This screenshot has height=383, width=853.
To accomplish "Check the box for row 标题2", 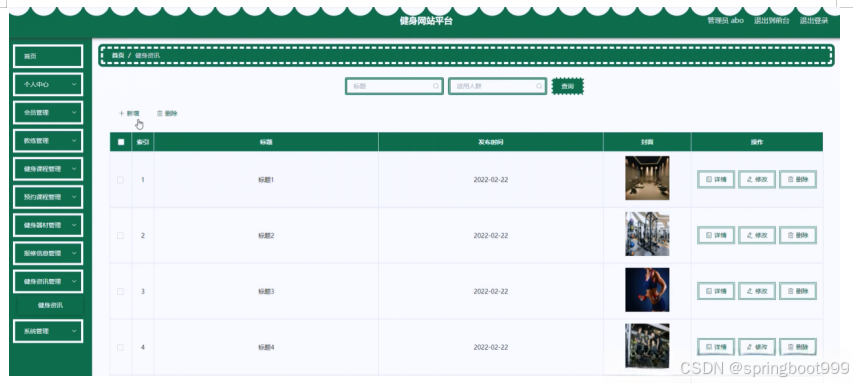I will (121, 236).
